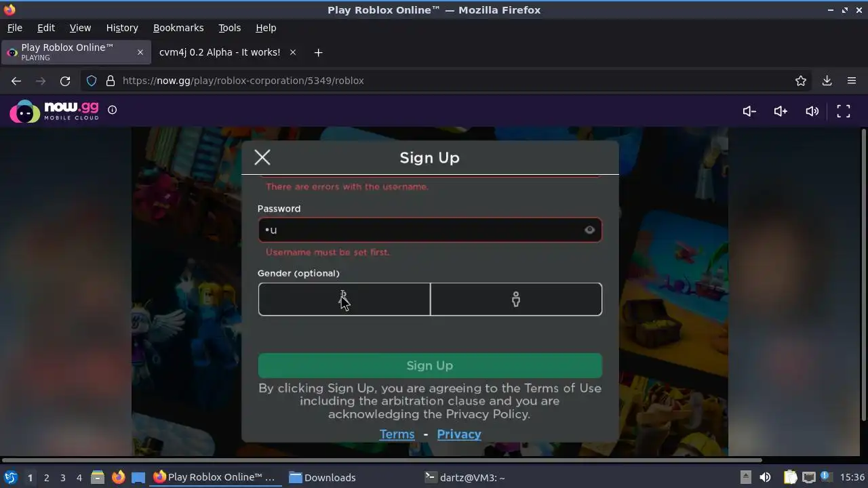Expand the hidden tray icons arrow
The image size is (868, 488).
click(745, 477)
